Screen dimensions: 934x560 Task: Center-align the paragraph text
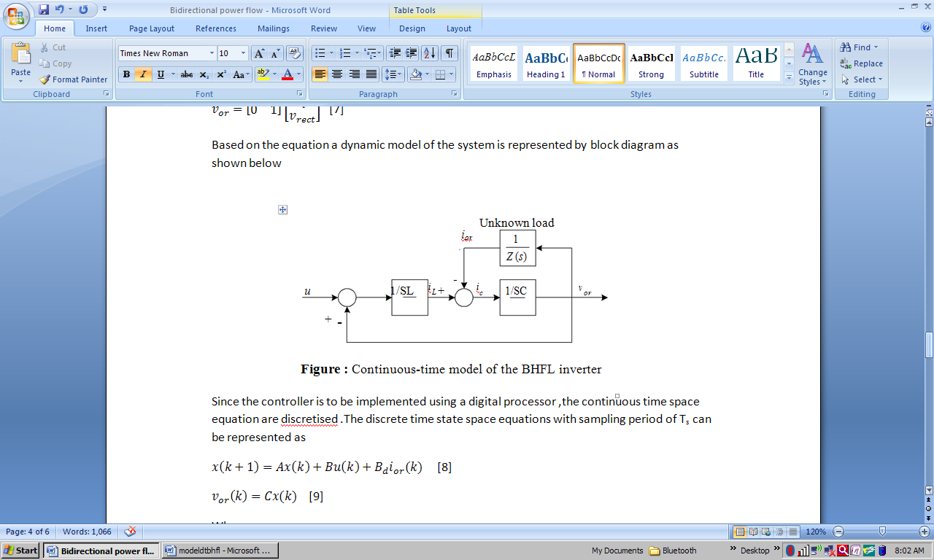pos(337,74)
